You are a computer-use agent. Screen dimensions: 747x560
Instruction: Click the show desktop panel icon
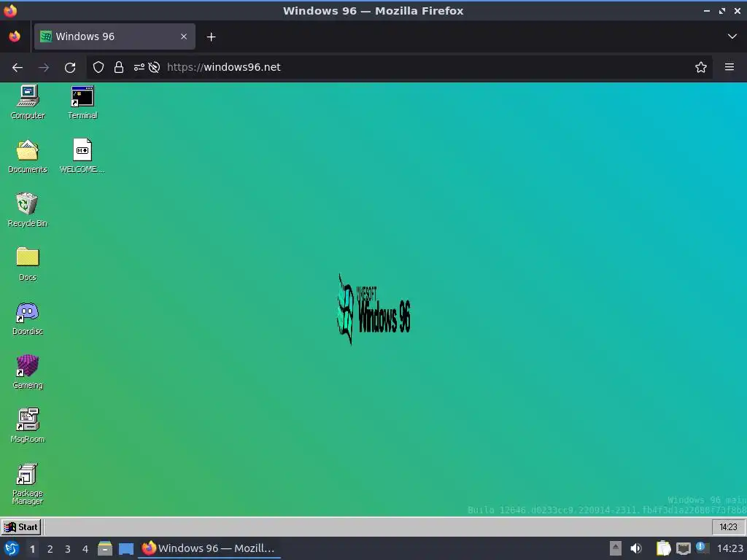click(x=125, y=548)
